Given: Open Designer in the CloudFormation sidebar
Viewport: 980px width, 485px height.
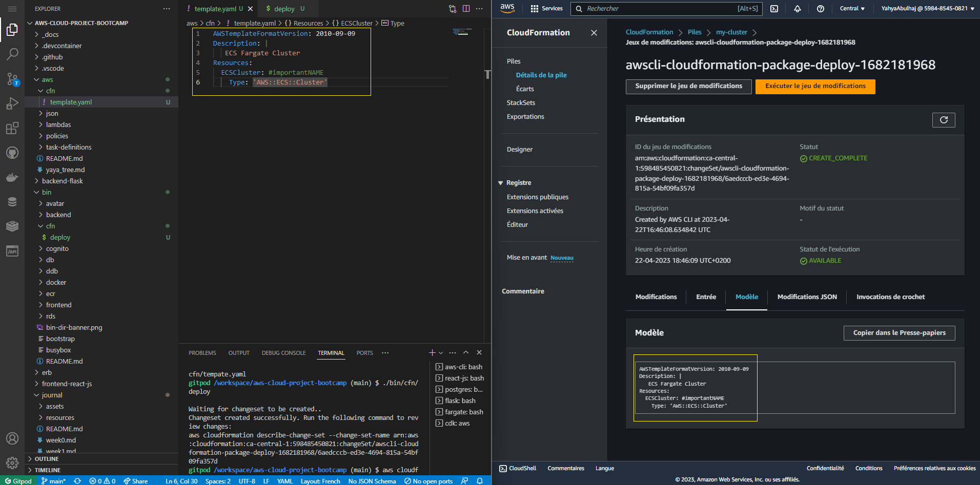Looking at the screenshot, I should 520,150.
